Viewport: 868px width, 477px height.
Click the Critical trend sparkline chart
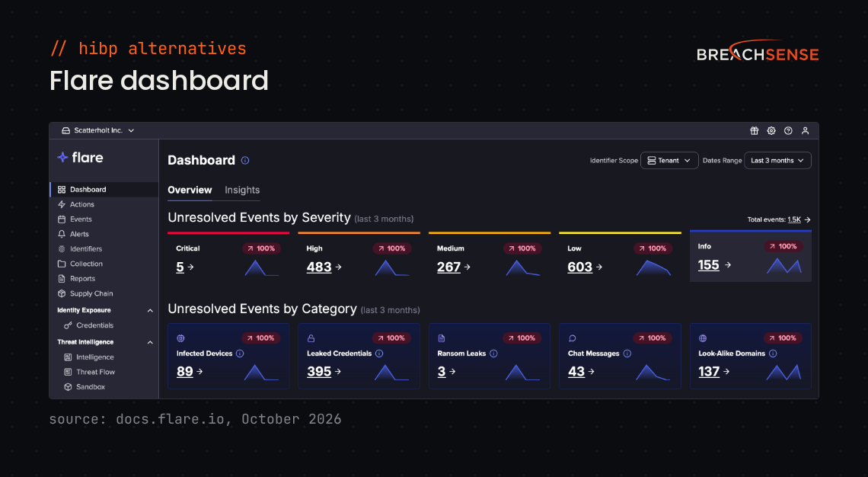261,268
